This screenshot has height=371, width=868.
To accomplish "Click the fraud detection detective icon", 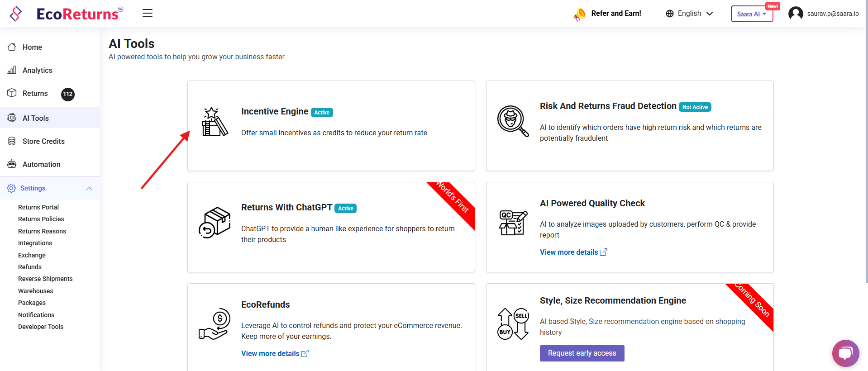I will [513, 121].
